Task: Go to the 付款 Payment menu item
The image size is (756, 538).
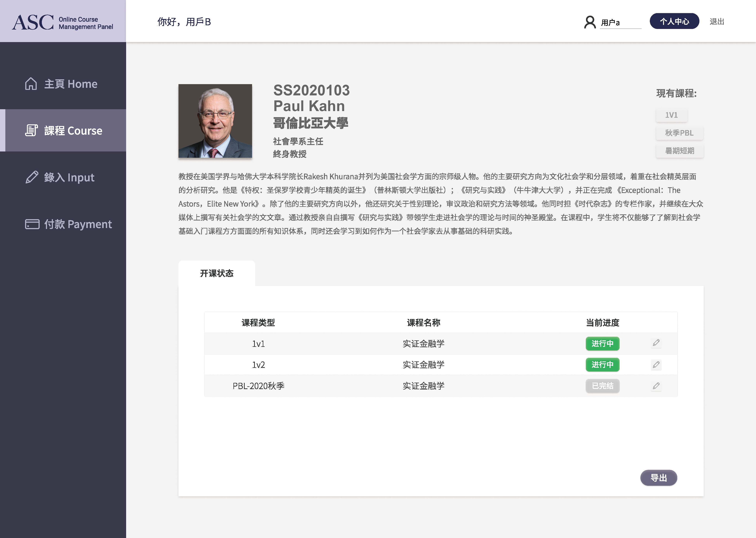Action: 78,224
